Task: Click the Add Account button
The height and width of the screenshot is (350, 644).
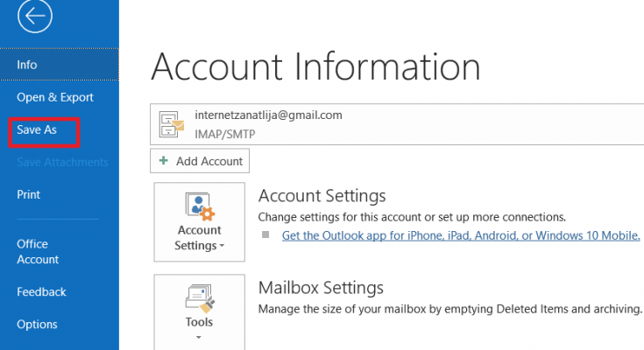Action: coord(200,161)
